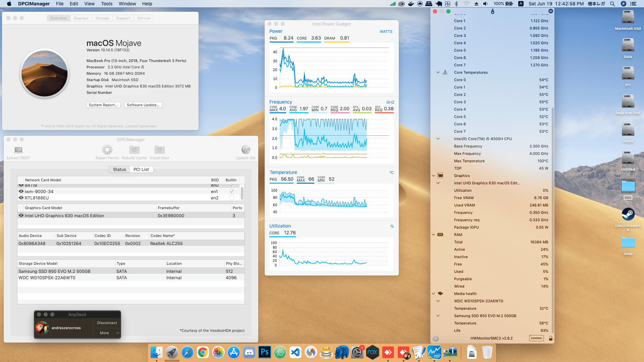Click the Media health drive icon
Screen dimensions: 644x362
[440, 294]
